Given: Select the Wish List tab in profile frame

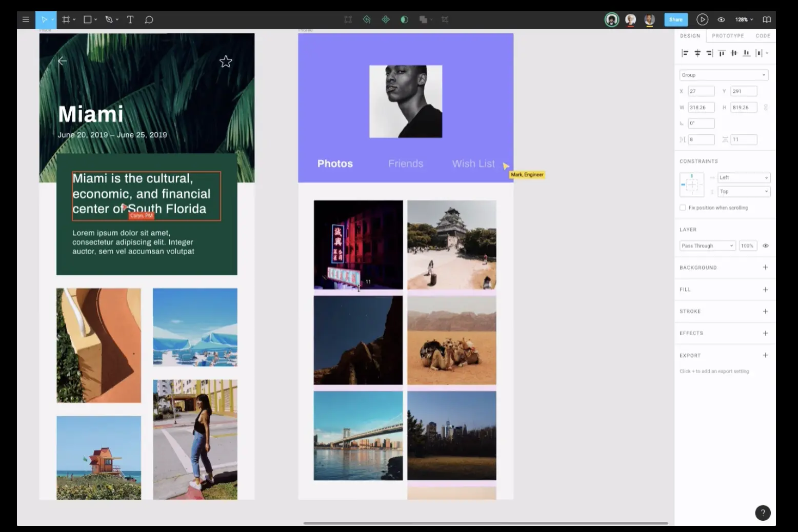Looking at the screenshot, I should coord(473,164).
